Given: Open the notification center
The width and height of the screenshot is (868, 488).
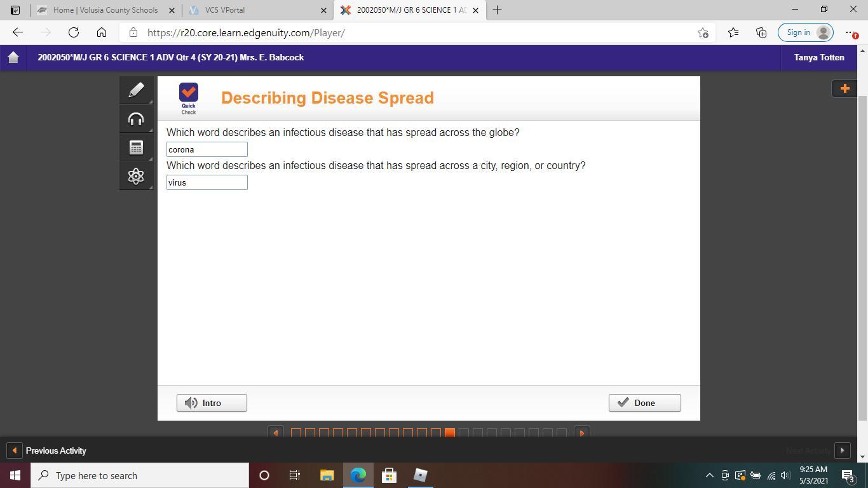Looking at the screenshot, I should pyautogui.click(x=848, y=475).
